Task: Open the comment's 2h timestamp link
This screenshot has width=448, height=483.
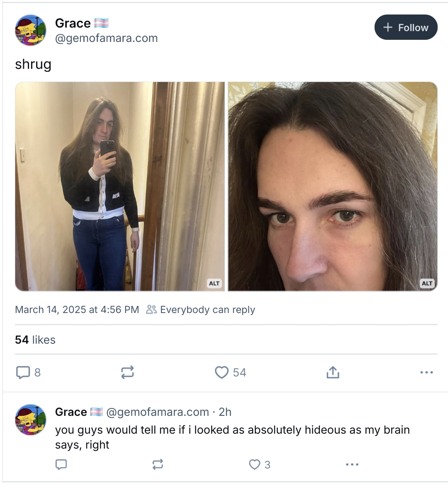Action: click(225, 412)
